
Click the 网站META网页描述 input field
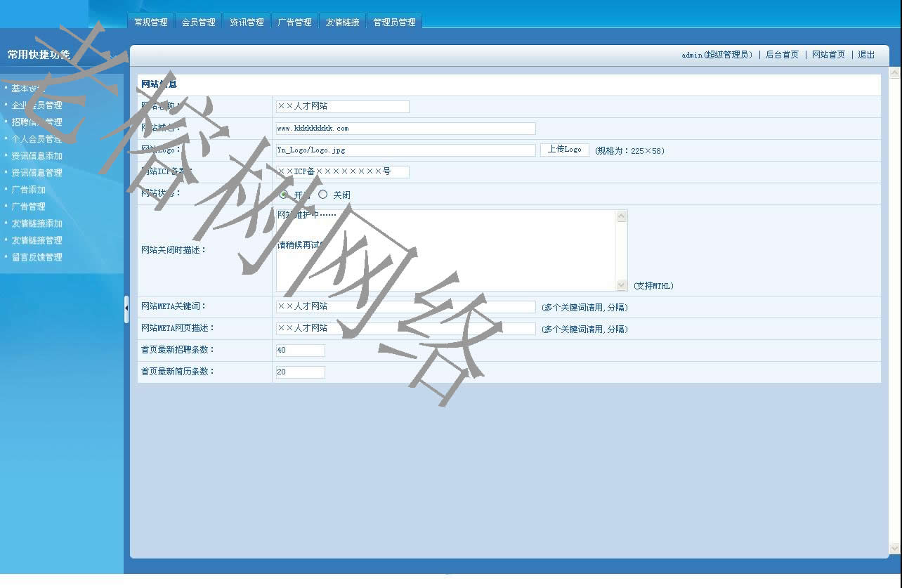(405, 329)
